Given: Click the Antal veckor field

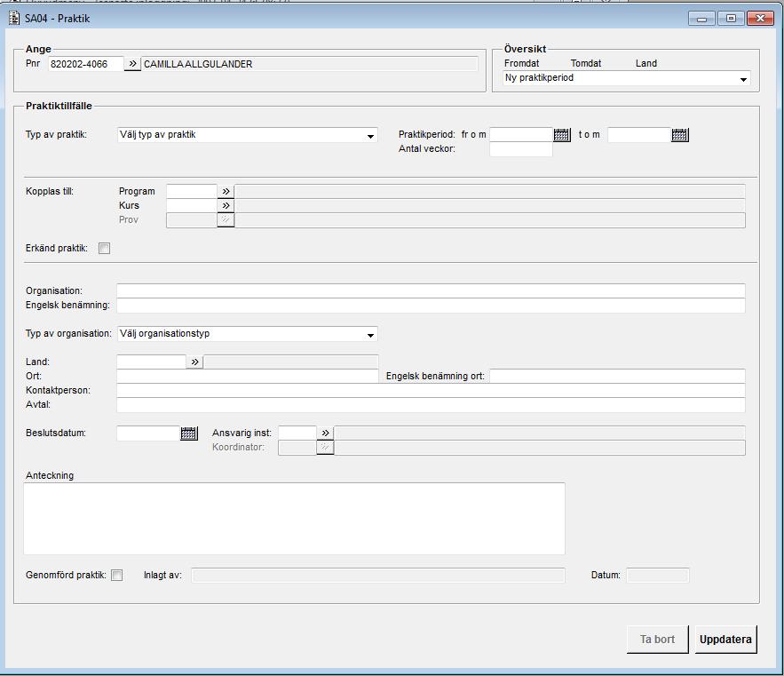Looking at the screenshot, I should (x=521, y=149).
